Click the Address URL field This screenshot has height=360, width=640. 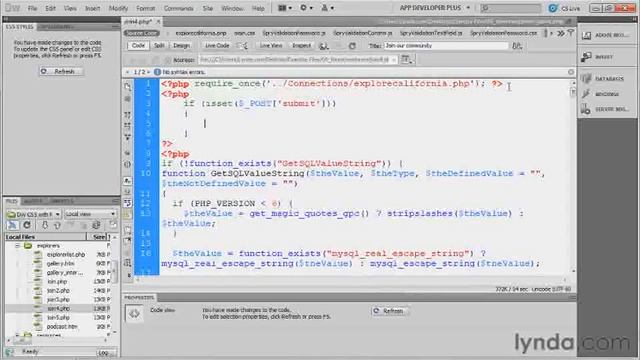click(x=298, y=60)
